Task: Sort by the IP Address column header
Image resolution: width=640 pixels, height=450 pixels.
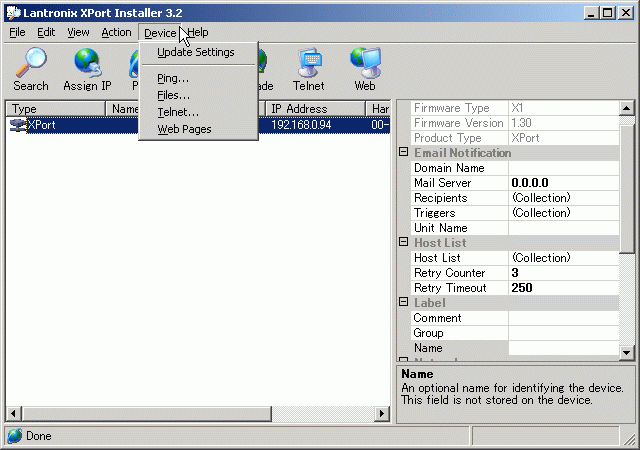Action: point(316,109)
